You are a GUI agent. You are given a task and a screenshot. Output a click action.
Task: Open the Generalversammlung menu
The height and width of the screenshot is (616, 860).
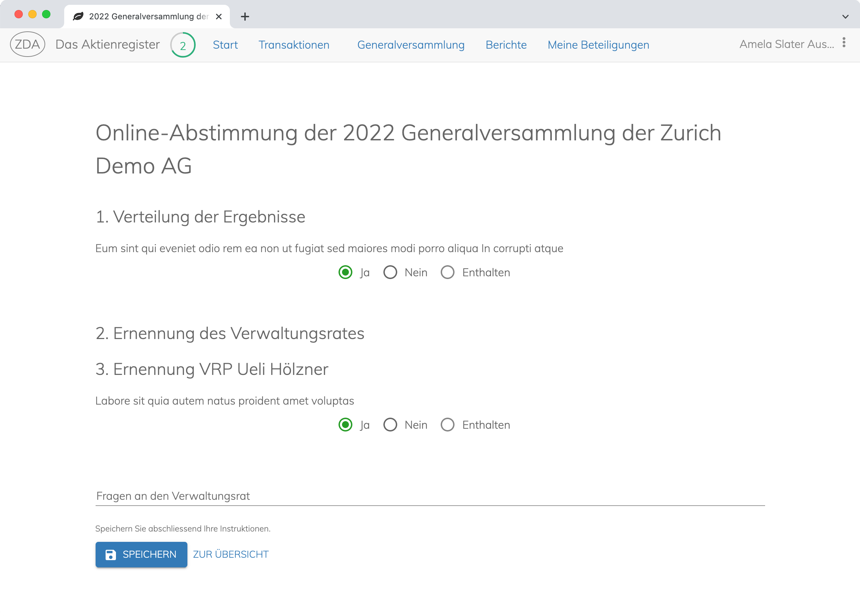411,45
